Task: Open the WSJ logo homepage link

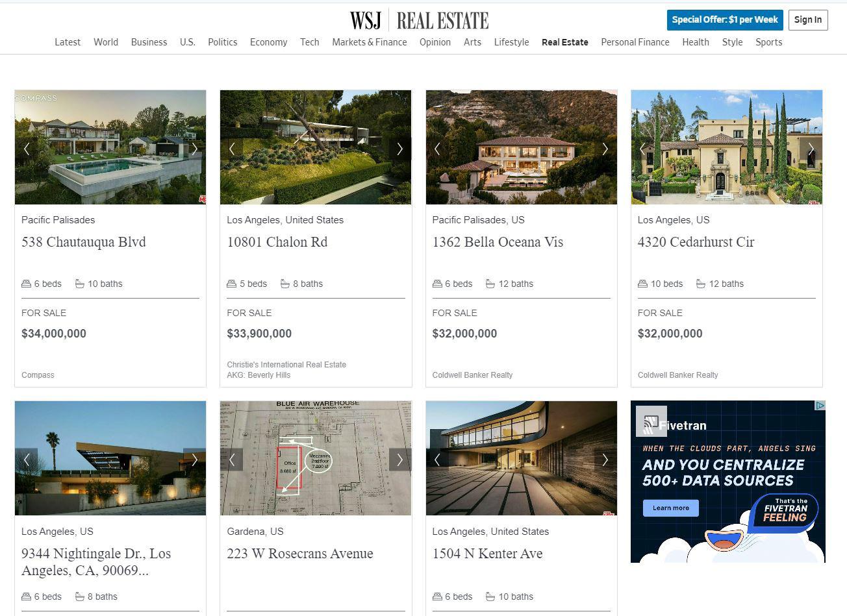Action: pyautogui.click(x=366, y=20)
